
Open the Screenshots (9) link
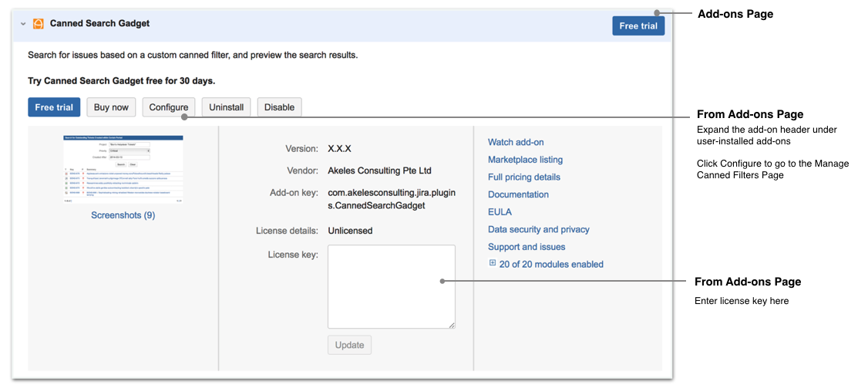tap(123, 215)
